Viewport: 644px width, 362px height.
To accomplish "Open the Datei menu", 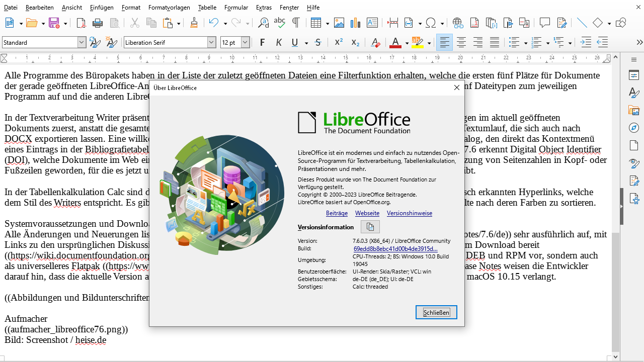I will point(11,8).
